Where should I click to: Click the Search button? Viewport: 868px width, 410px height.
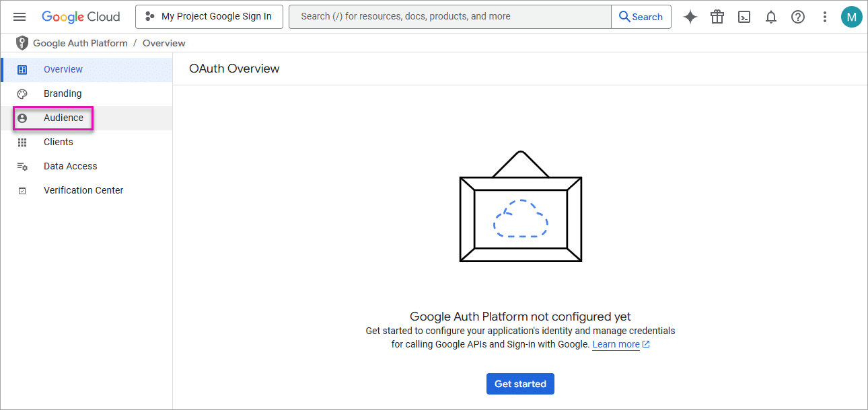pos(641,17)
